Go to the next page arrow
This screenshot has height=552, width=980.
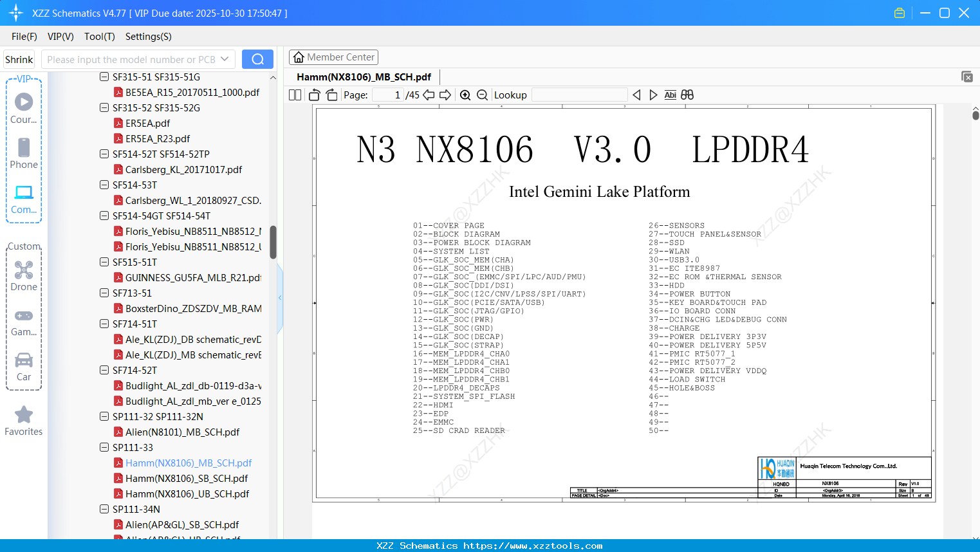(445, 95)
